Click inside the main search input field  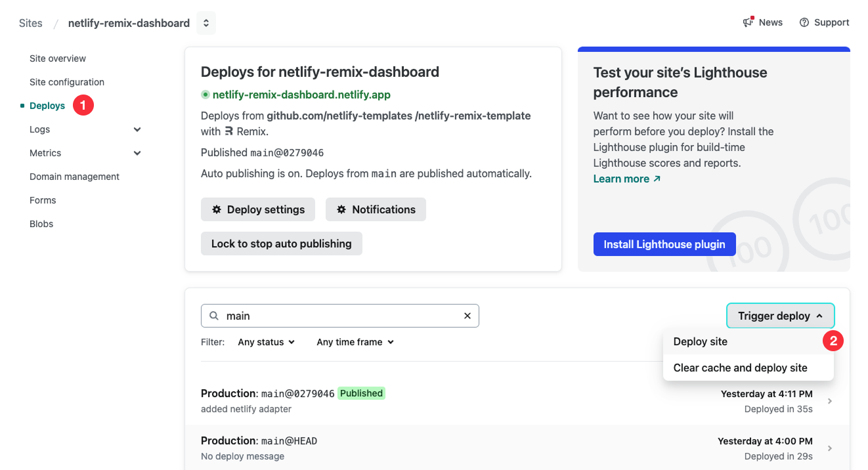tap(328, 316)
